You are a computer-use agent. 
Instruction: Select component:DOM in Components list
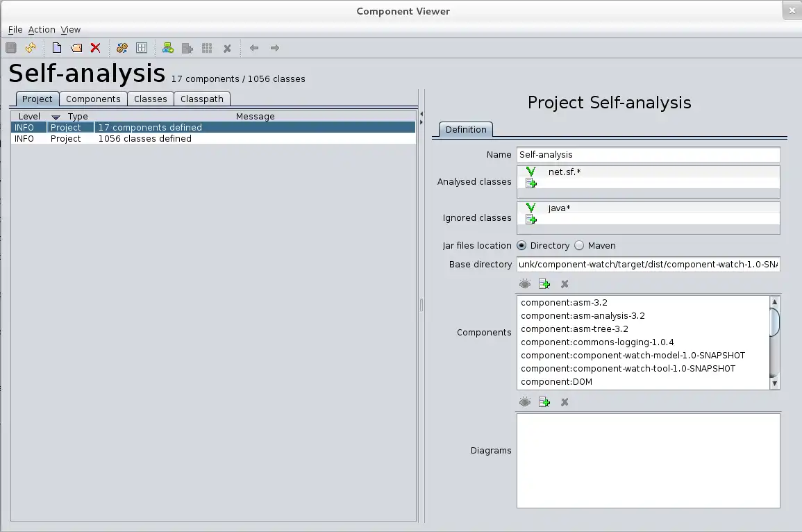644,381
